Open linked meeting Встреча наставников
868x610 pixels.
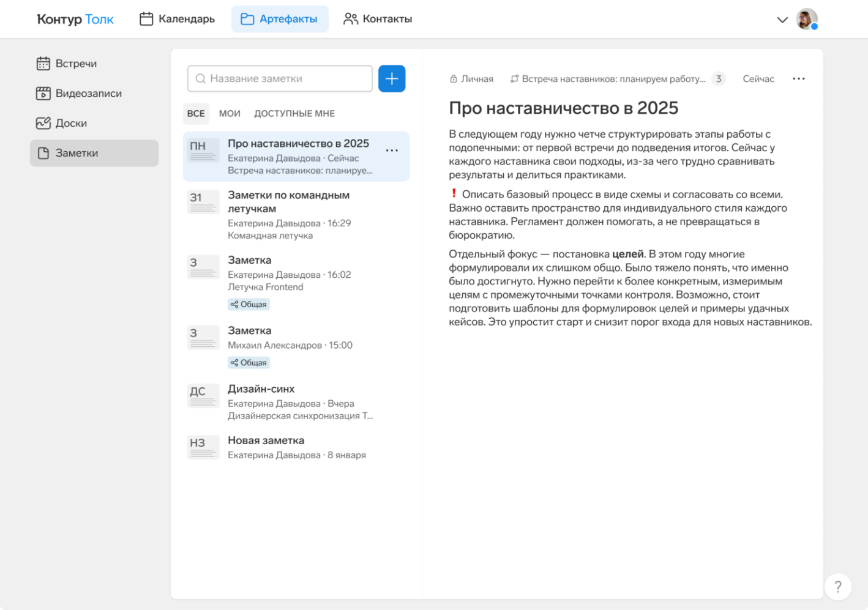pos(608,79)
